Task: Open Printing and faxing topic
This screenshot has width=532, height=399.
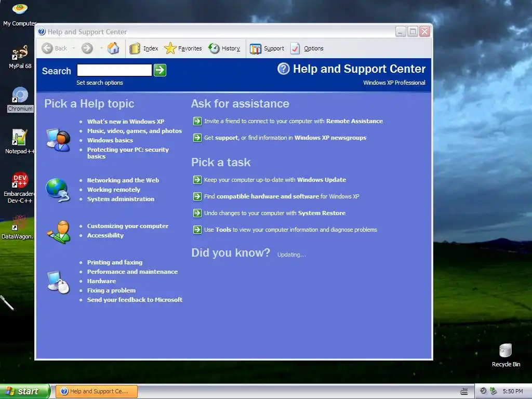Action: pos(115,262)
